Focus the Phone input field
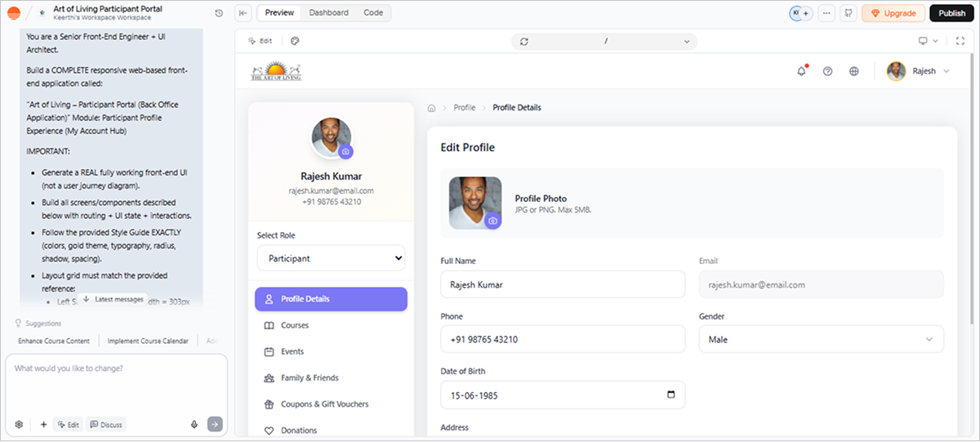Screen dimensions: 980x442 (563, 339)
